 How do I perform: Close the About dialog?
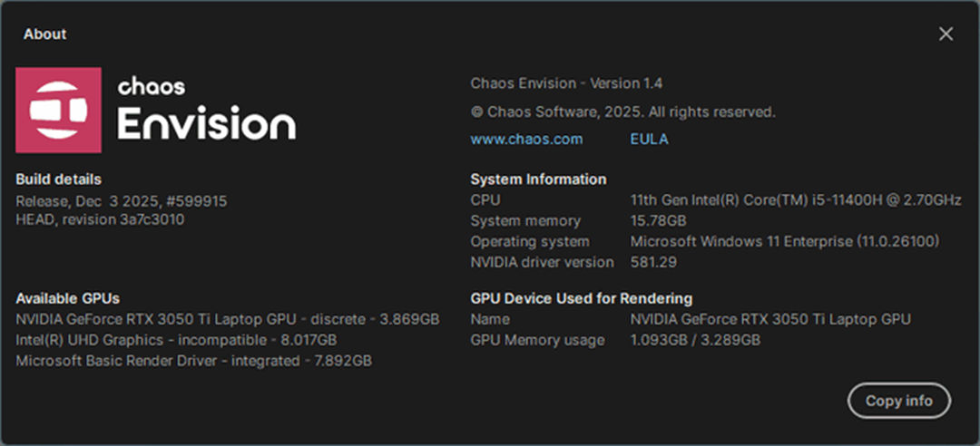click(x=946, y=34)
